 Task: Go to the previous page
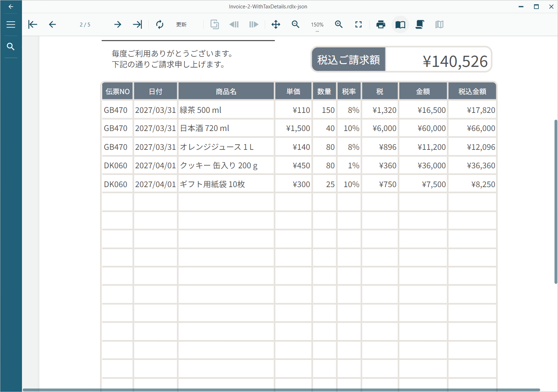[x=52, y=24]
